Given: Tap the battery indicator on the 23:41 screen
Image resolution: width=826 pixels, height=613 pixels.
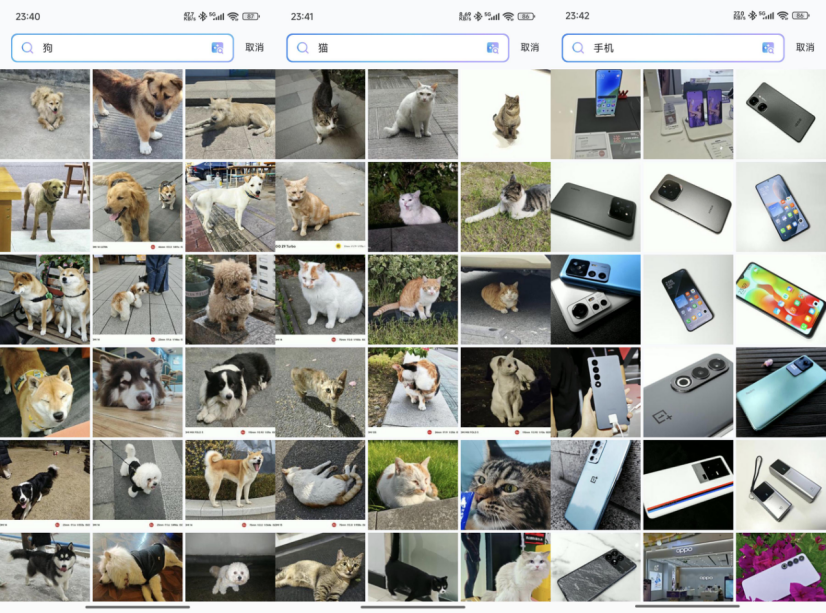Looking at the screenshot, I should (x=526, y=16).
